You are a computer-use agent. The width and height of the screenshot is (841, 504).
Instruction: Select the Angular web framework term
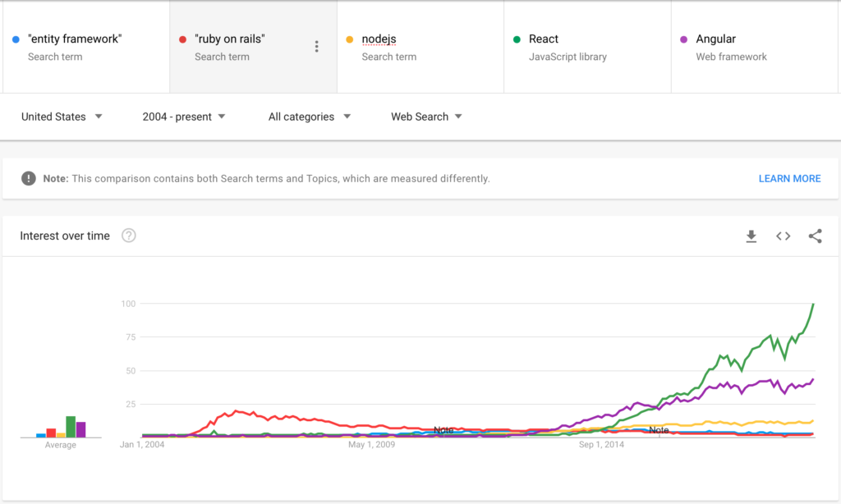click(x=754, y=47)
